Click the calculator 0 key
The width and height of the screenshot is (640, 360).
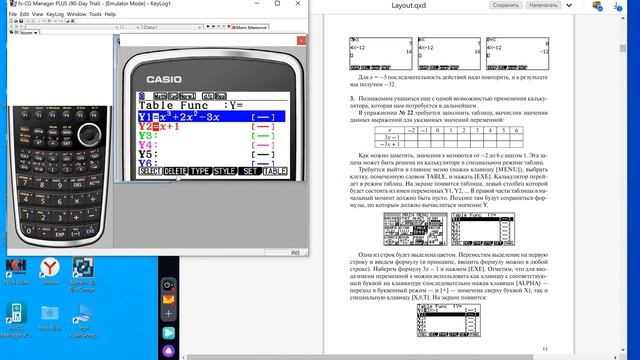point(29,231)
